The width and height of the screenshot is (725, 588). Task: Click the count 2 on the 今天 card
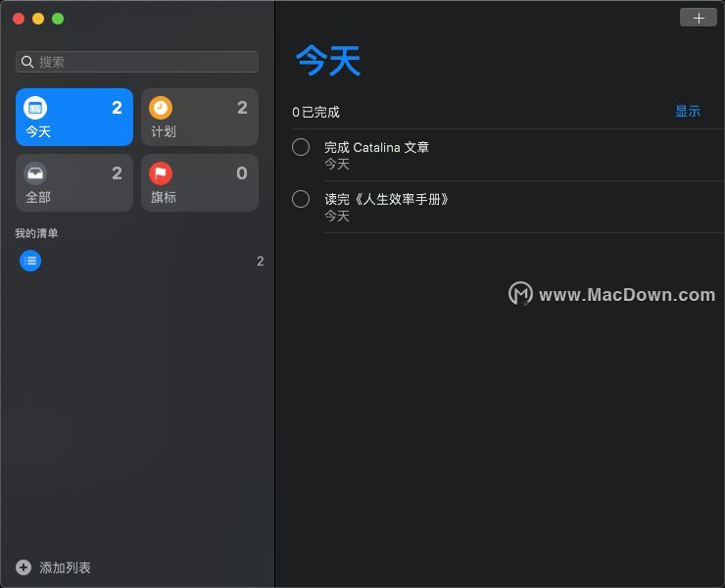117,108
